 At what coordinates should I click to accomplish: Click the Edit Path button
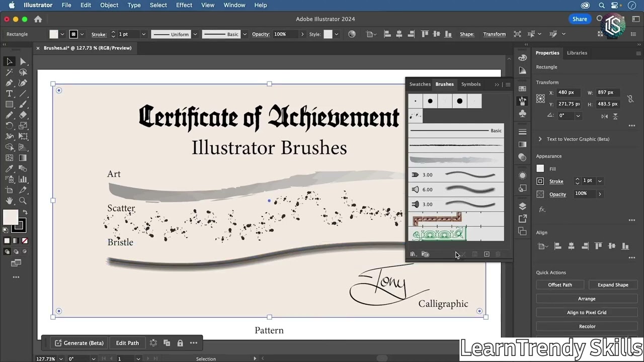pyautogui.click(x=127, y=343)
